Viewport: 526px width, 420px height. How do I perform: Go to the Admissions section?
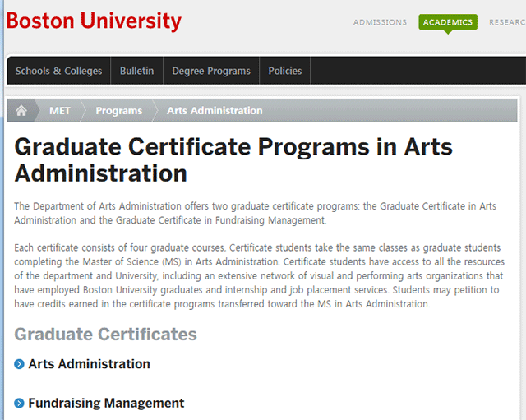380,22
